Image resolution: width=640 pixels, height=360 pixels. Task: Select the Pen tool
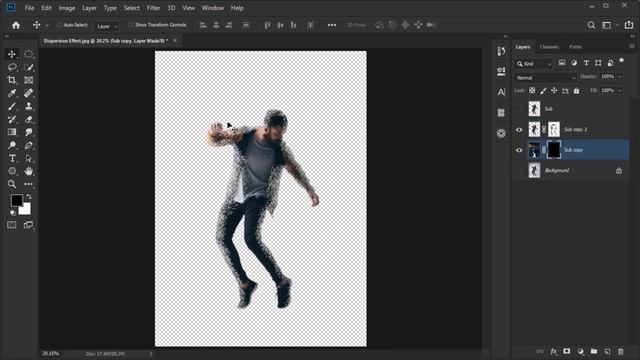[28, 145]
